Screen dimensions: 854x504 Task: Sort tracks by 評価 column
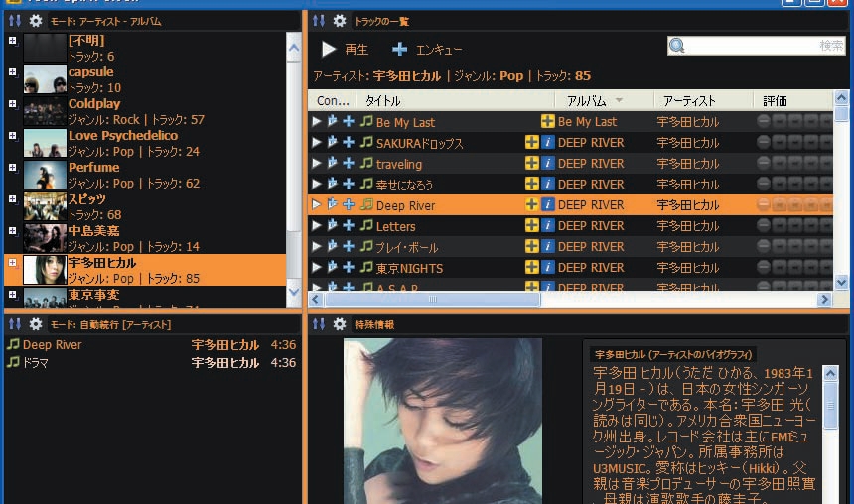point(793,100)
